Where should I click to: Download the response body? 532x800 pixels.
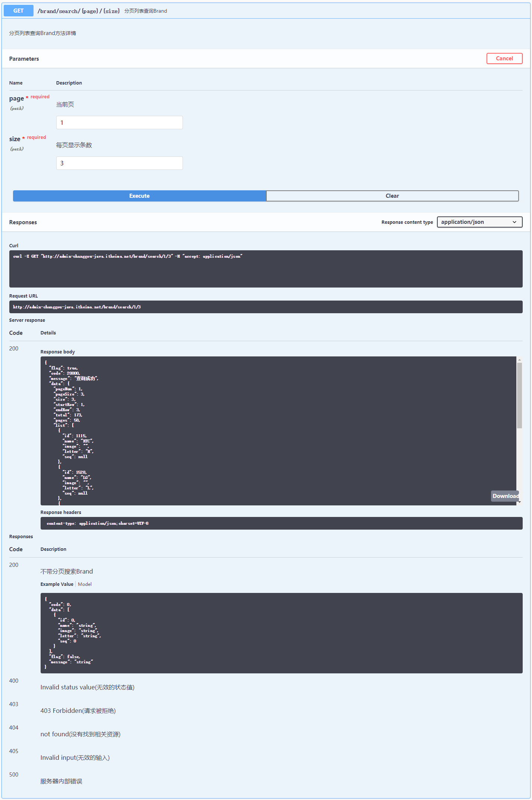[505, 496]
